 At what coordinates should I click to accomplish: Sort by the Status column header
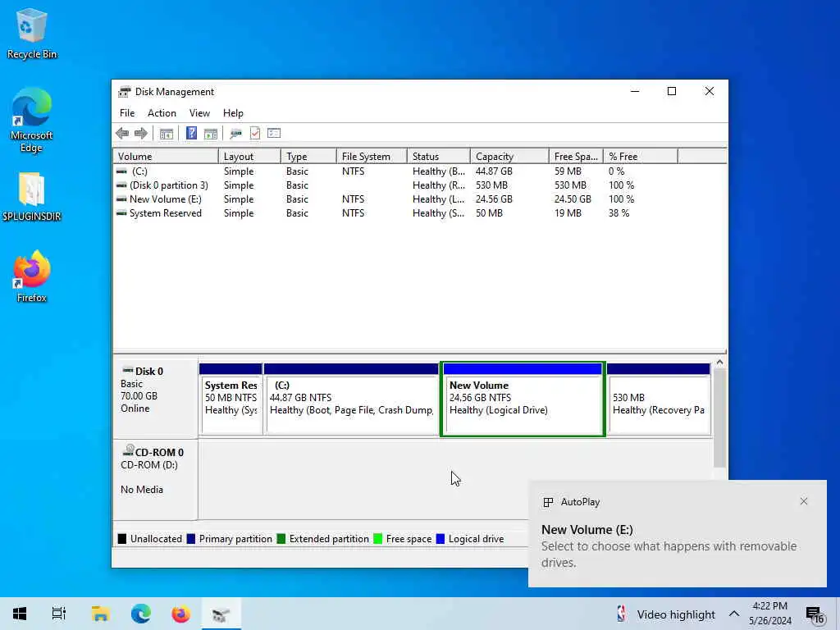pos(438,157)
